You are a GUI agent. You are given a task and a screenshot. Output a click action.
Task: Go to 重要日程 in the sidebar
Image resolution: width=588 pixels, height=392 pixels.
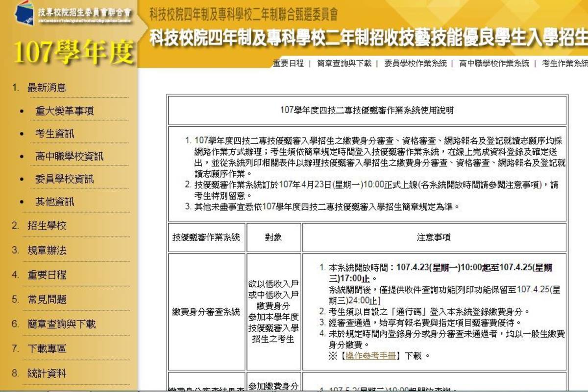pos(47,275)
